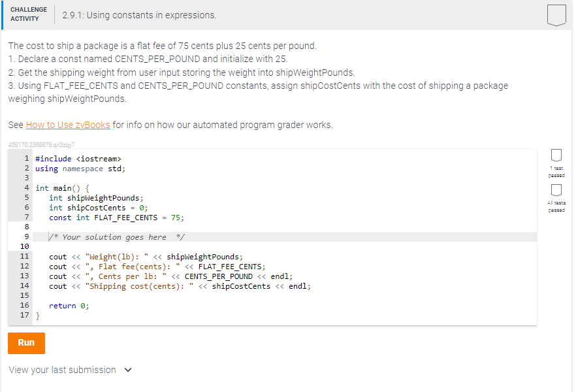Click the cout 'Shipping cost(cents): ' line
The width and height of the screenshot is (576, 392).
[x=180, y=286]
